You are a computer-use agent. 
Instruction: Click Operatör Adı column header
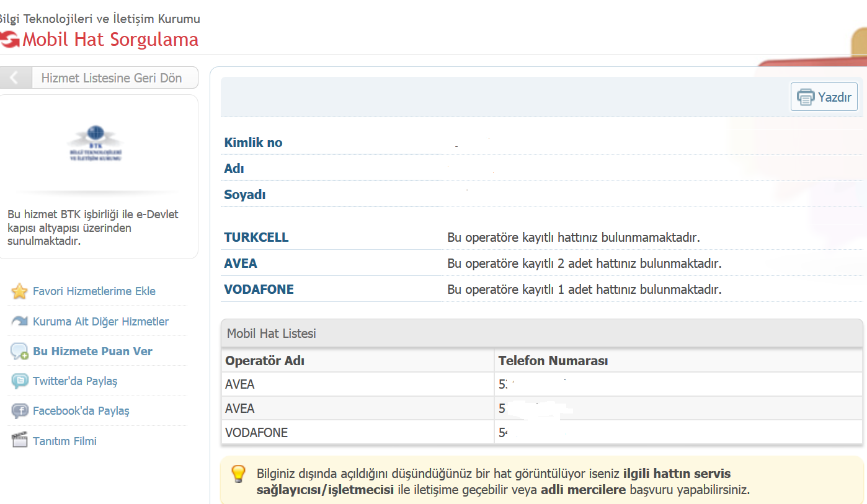click(265, 361)
